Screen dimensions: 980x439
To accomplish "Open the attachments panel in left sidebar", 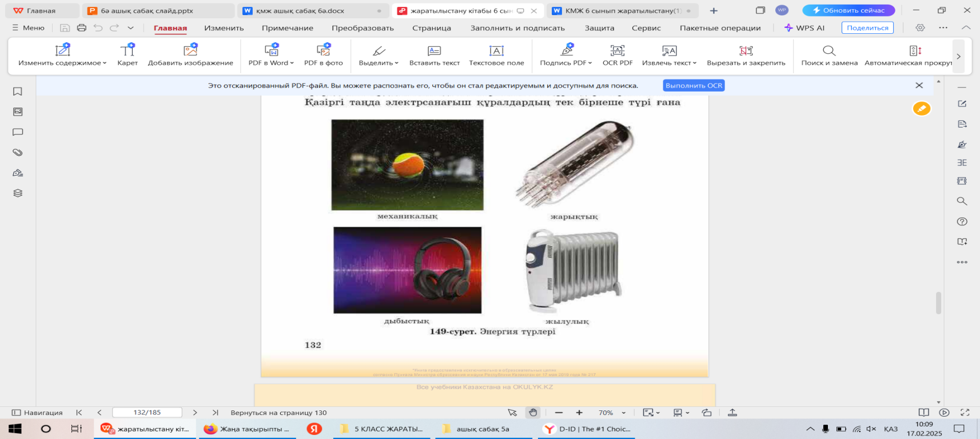I will (x=18, y=152).
